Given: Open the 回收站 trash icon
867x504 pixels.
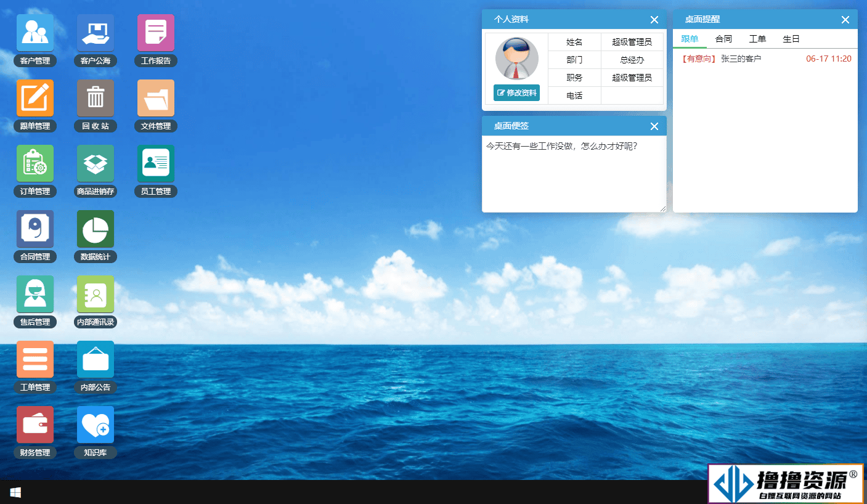Looking at the screenshot, I should click(x=96, y=98).
